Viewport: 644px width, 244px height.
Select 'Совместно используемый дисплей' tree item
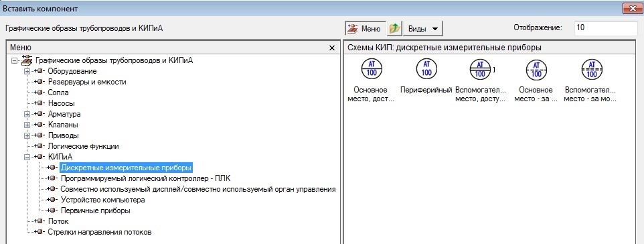(x=198, y=189)
